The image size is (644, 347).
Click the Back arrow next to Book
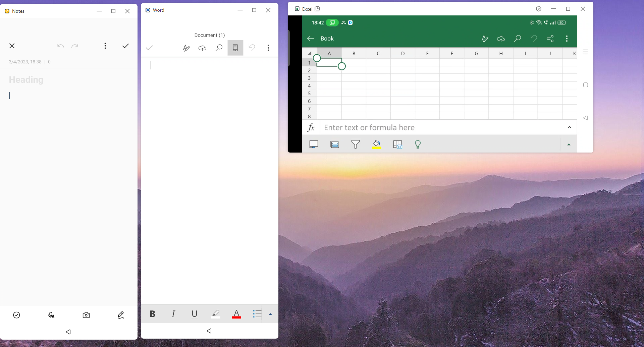[x=310, y=39]
